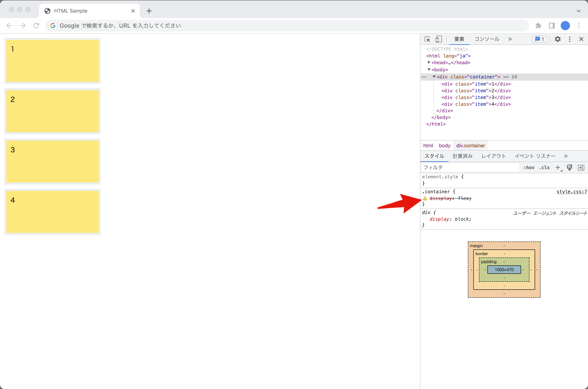The width and height of the screenshot is (588, 389).
Task: Select the item 1 div row
Action: coord(476,84)
